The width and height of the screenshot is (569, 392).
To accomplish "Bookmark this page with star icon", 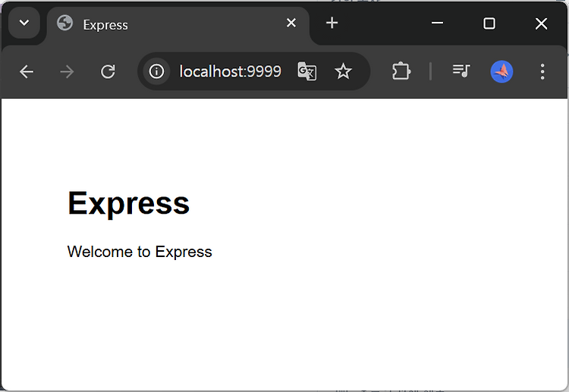I will [x=343, y=71].
